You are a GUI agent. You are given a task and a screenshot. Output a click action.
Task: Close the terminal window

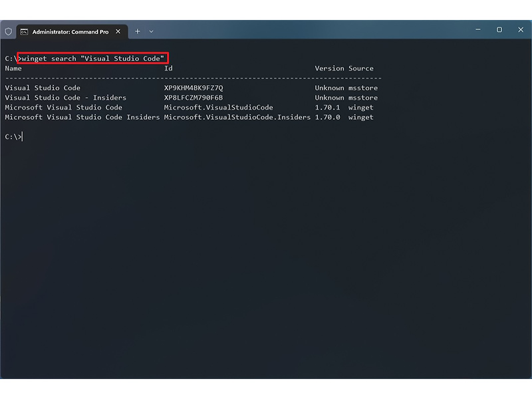[521, 30]
